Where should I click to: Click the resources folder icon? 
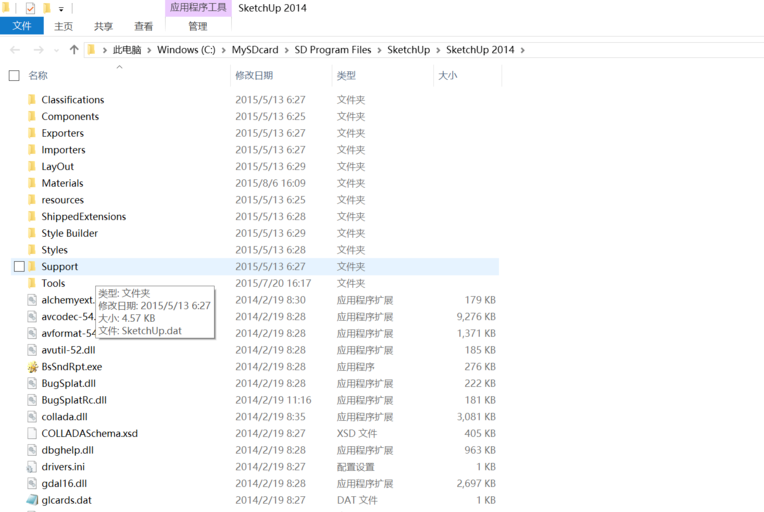(x=32, y=200)
